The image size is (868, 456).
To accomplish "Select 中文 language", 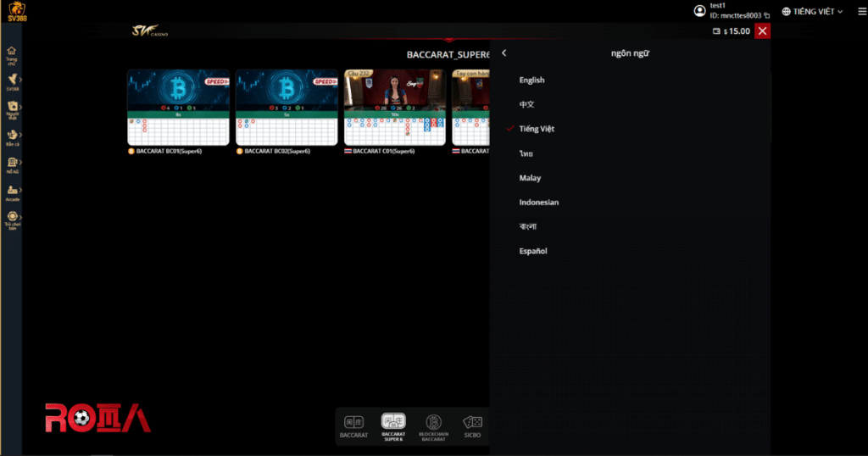I will point(526,104).
